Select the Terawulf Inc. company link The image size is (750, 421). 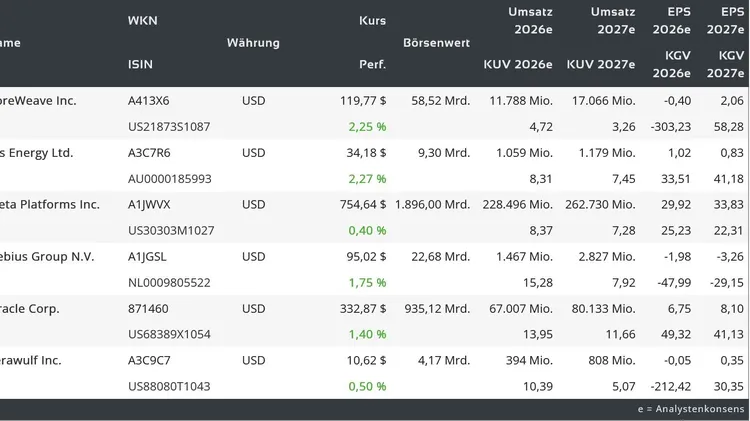31,361
